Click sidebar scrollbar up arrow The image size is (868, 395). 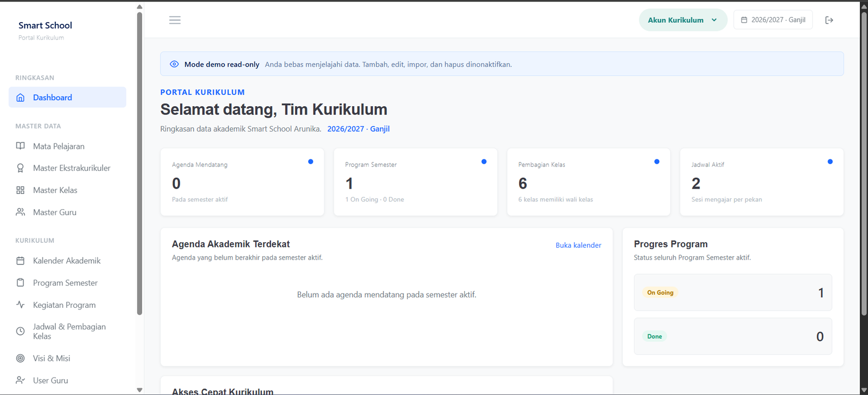(x=139, y=7)
